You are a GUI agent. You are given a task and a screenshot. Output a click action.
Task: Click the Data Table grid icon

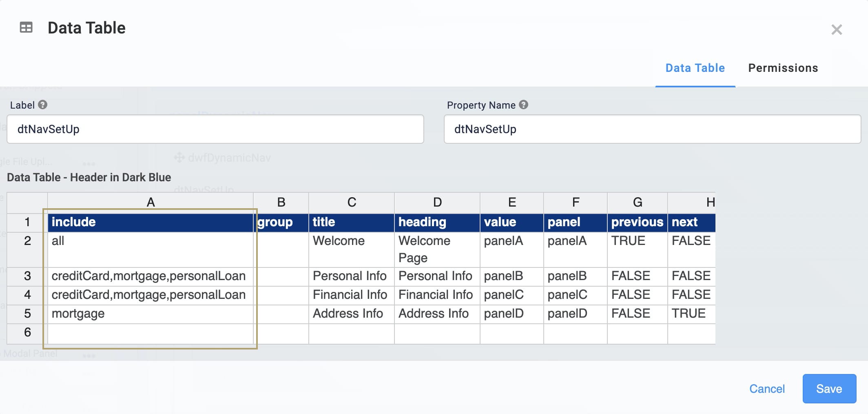click(x=26, y=27)
